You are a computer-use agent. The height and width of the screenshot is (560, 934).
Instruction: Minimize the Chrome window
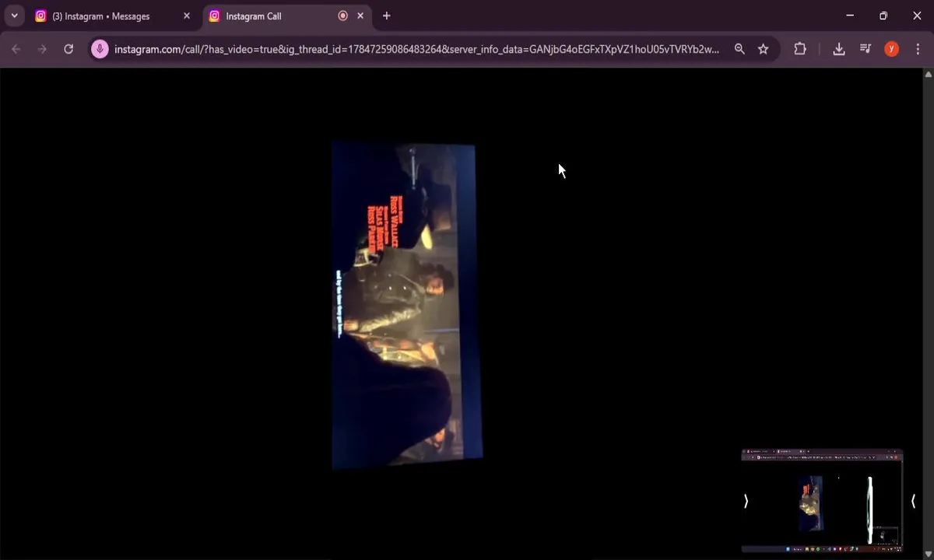tap(850, 16)
